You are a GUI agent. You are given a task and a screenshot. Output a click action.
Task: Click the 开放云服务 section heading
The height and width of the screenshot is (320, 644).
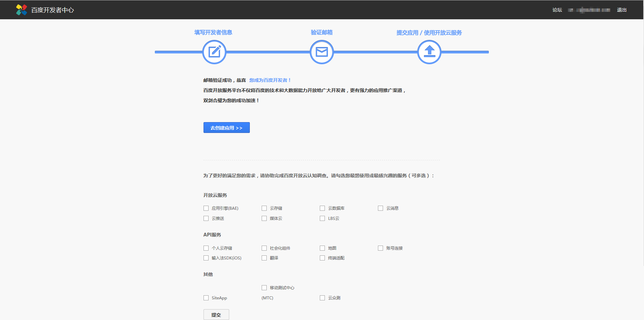click(215, 195)
